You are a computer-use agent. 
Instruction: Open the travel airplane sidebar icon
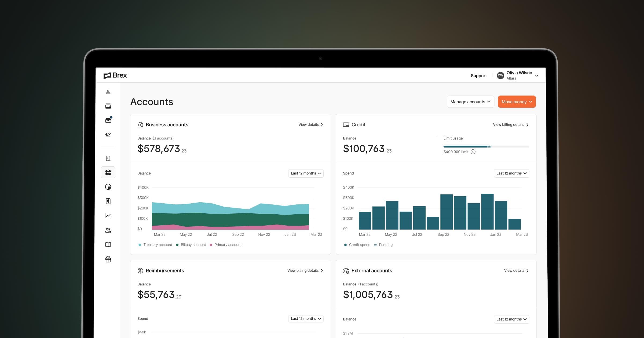click(x=108, y=135)
